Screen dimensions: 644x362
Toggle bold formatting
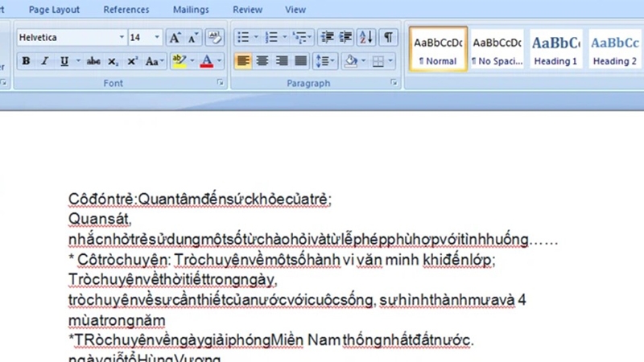tap(26, 61)
